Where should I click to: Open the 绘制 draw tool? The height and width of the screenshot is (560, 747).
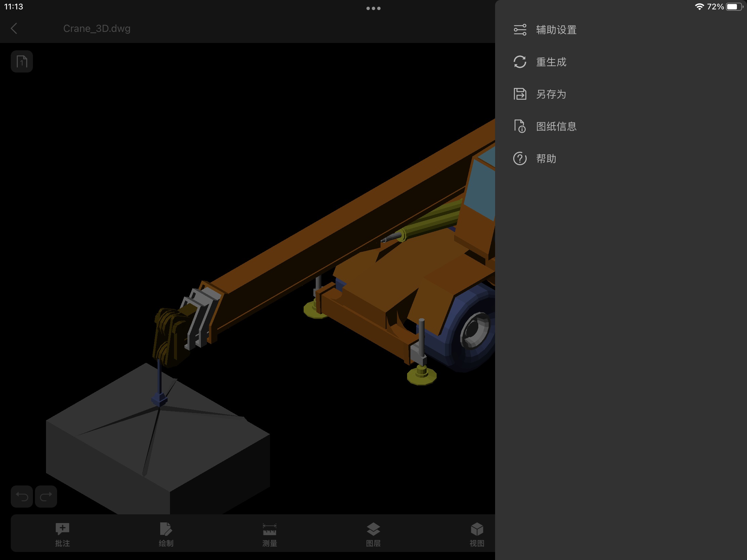(166, 534)
